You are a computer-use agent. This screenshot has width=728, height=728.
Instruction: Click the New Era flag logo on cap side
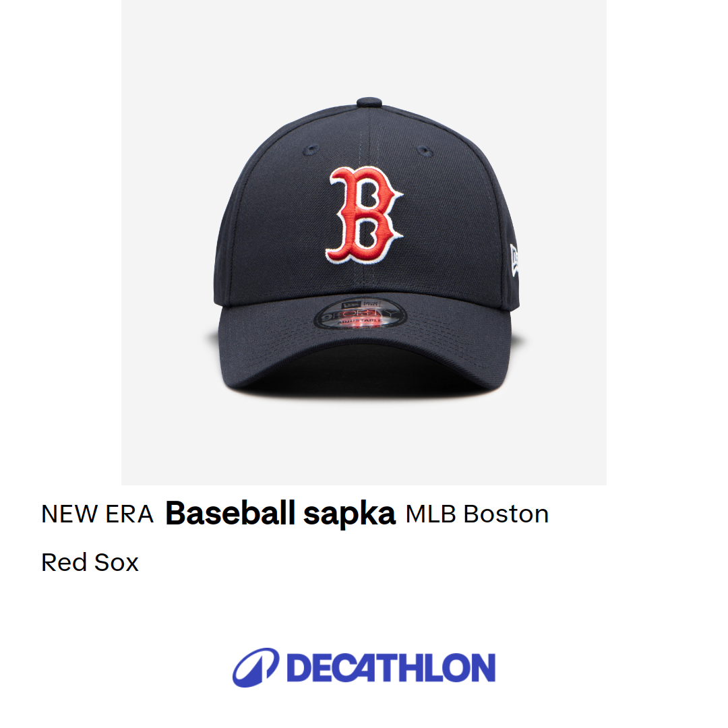(x=514, y=260)
